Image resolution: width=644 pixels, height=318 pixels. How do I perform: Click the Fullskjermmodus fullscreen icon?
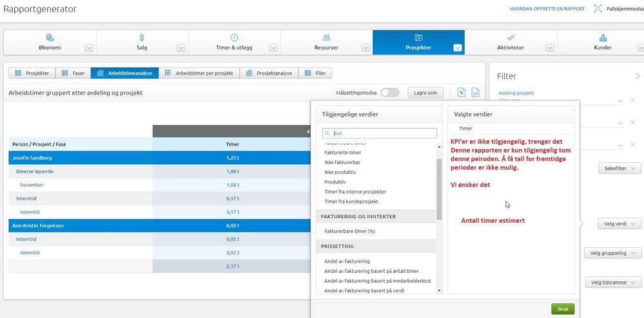pyautogui.click(x=598, y=8)
